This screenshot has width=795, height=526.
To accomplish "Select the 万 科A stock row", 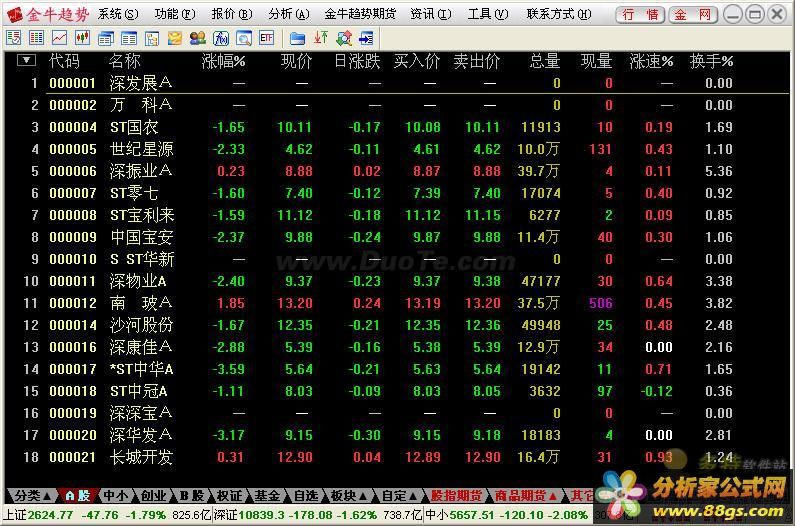I will [396, 105].
